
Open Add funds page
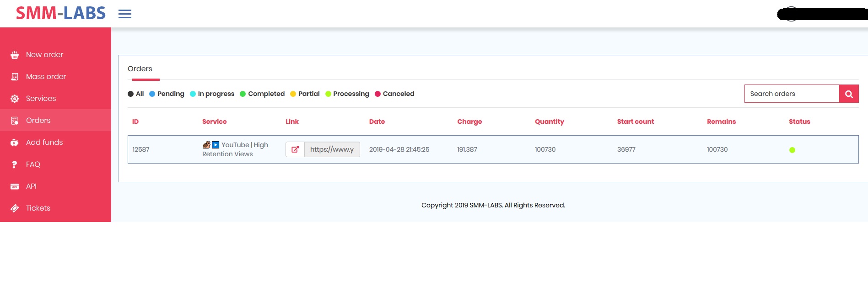pos(55,142)
